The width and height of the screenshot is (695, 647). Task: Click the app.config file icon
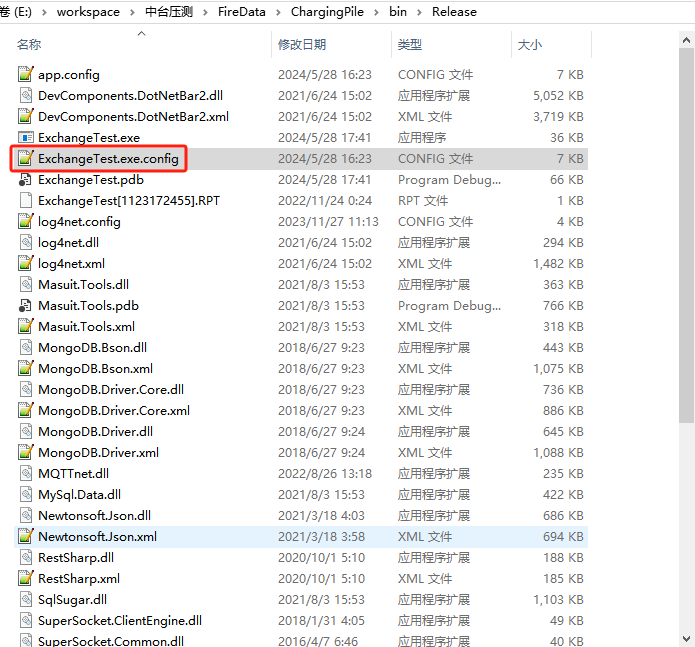click(26, 74)
